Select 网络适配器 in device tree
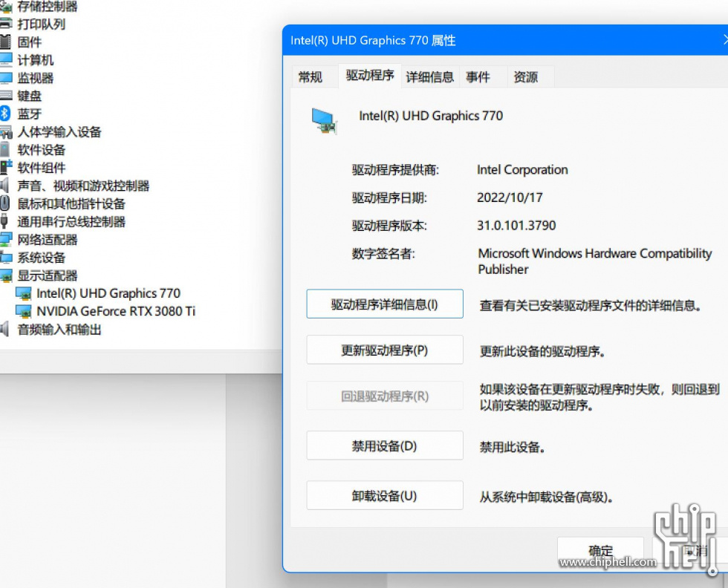This screenshot has width=728, height=588. click(48, 240)
